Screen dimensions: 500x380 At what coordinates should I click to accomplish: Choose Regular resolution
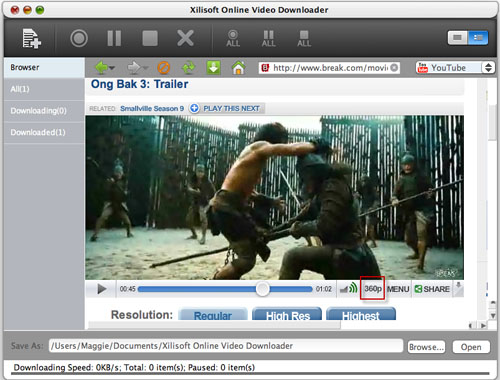213,314
